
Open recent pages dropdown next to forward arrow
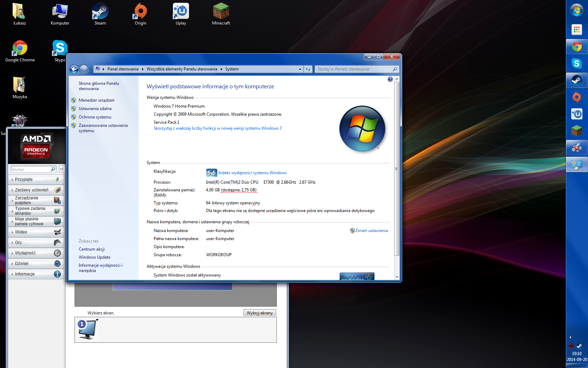click(x=91, y=69)
